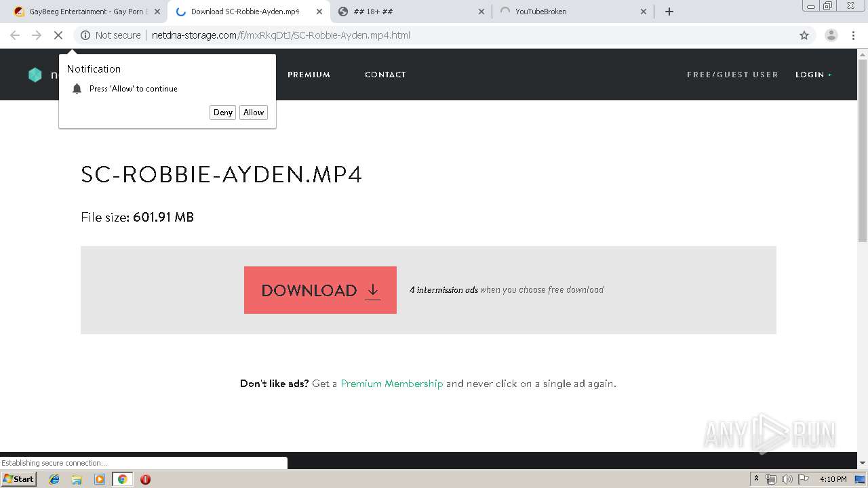Close the YouTubeBroken tab
The height and width of the screenshot is (488, 868).
644,12
